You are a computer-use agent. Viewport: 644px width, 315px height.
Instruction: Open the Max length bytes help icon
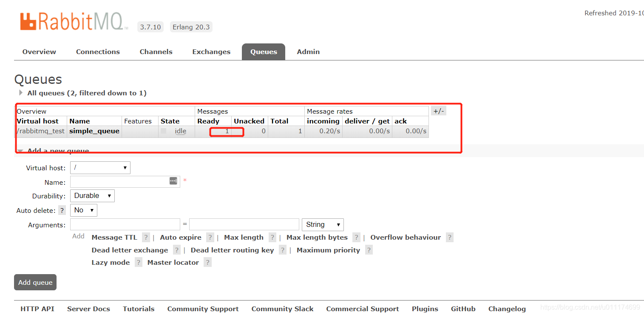357,238
